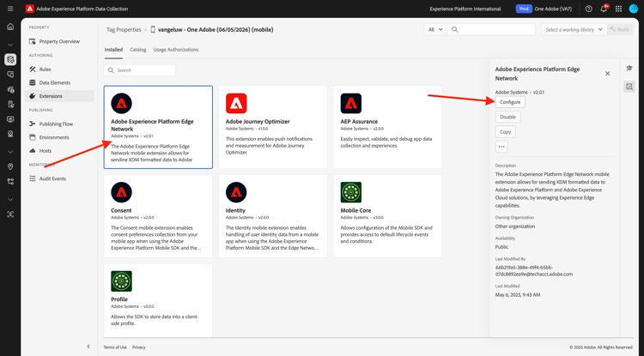Close the extension details panel

(608, 73)
